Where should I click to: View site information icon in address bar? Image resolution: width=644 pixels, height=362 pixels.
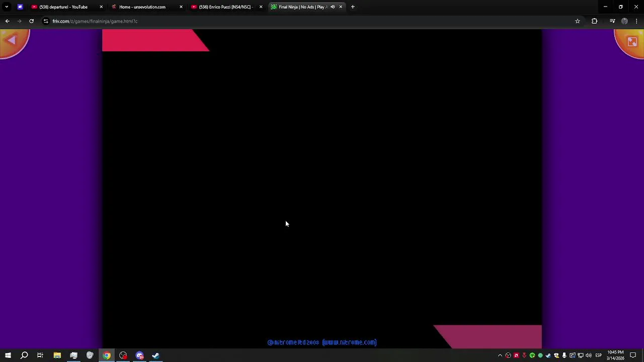point(46,21)
